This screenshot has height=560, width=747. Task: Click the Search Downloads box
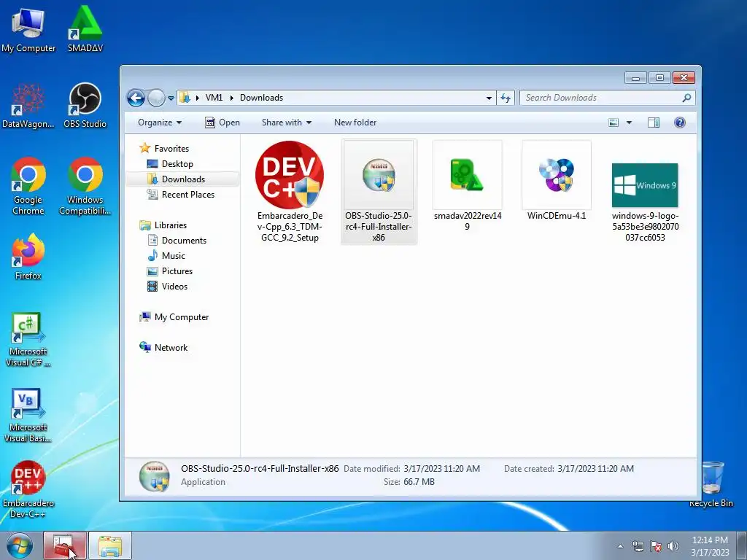click(x=608, y=98)
